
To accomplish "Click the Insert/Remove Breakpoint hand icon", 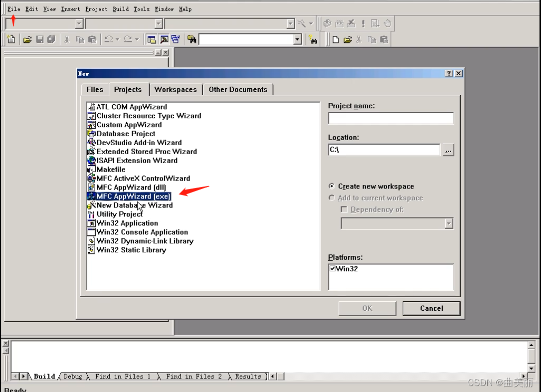I will [x=387, y=23].
